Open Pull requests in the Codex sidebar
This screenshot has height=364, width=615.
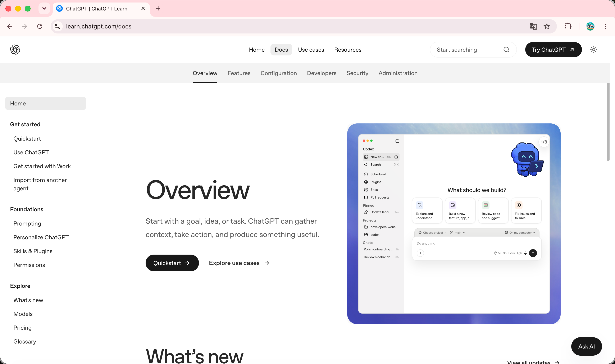tap(381, 197)
